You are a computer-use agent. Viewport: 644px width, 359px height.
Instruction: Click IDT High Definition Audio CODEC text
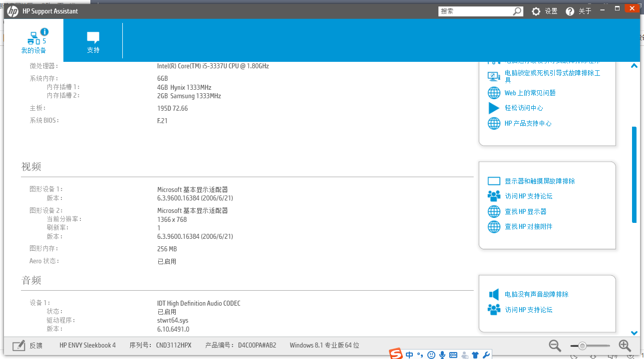click(x=199, y=303)
